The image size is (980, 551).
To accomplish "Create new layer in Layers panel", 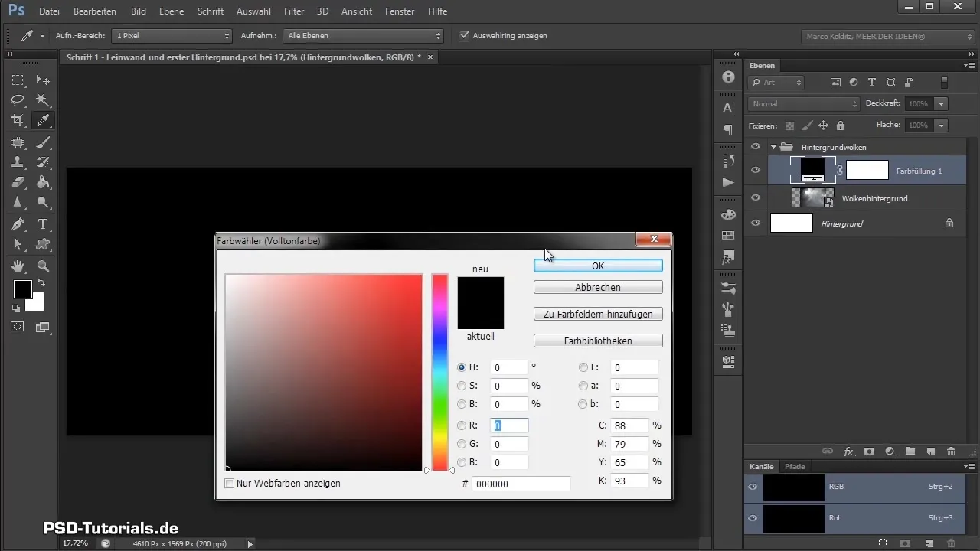I will [x=931, y=452].
